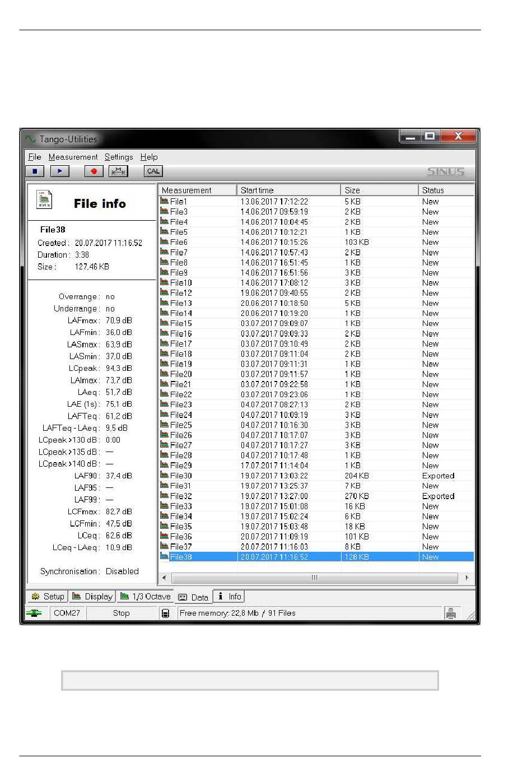Switch to the 1/3 Octave tab
Image resolution: width=532 pixels, height=777 pixels.
pos(145,597)
